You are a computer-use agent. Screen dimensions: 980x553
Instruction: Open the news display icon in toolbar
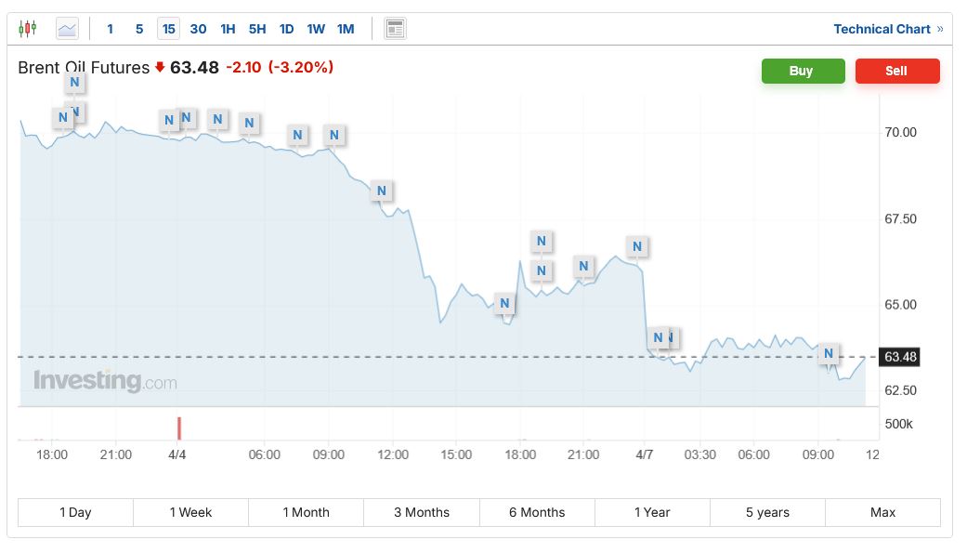click(x=395, y=29)
